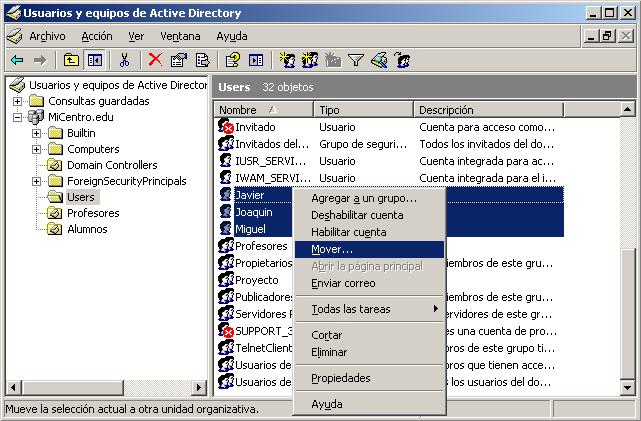Click the red X Delete toolbar icon
Screen dimensions: 641x421
click(x=155, y=60)
